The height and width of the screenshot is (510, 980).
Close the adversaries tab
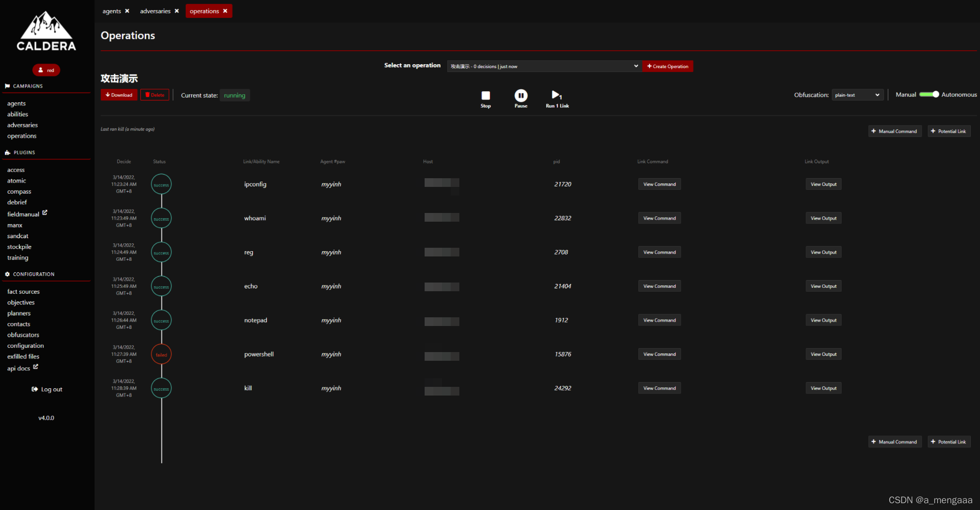click(x=177, y=11)
